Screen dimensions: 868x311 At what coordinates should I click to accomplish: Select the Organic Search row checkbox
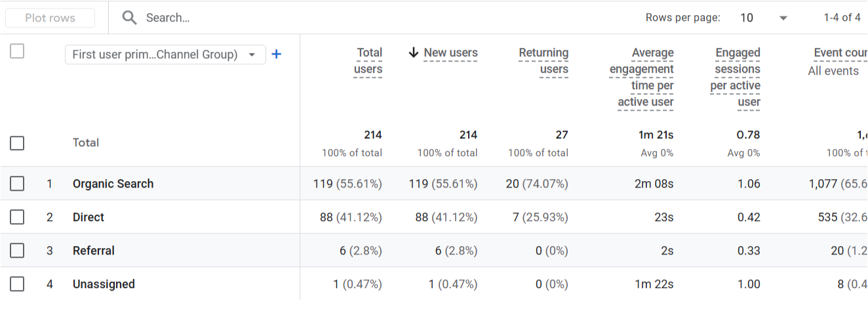click(17, 184)
